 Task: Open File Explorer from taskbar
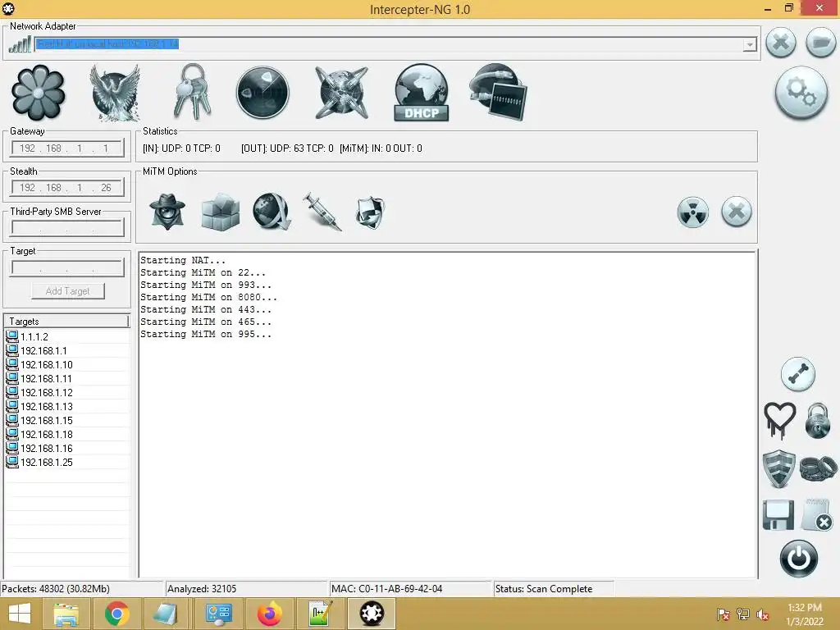click(x=66, y=614)
